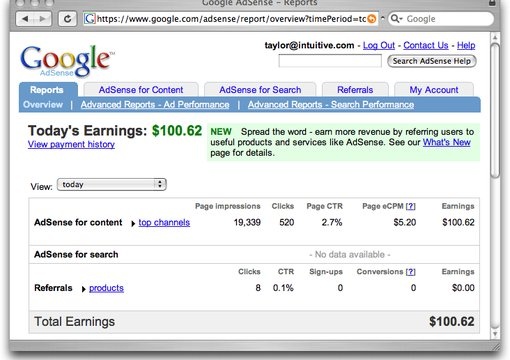The height and width of the screenshot is (360, 510).
Task: Click the Google favicon in the address bar
Action: (90, 19)
